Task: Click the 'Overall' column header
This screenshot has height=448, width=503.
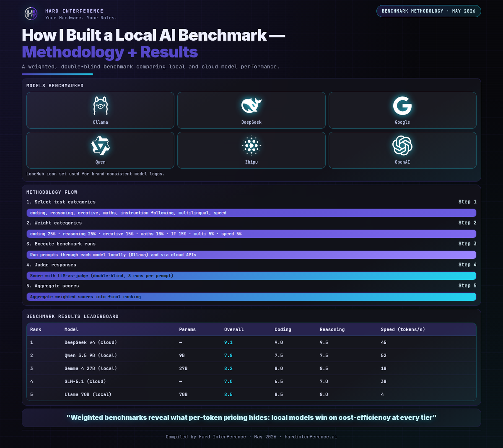Action: (234, 329)
